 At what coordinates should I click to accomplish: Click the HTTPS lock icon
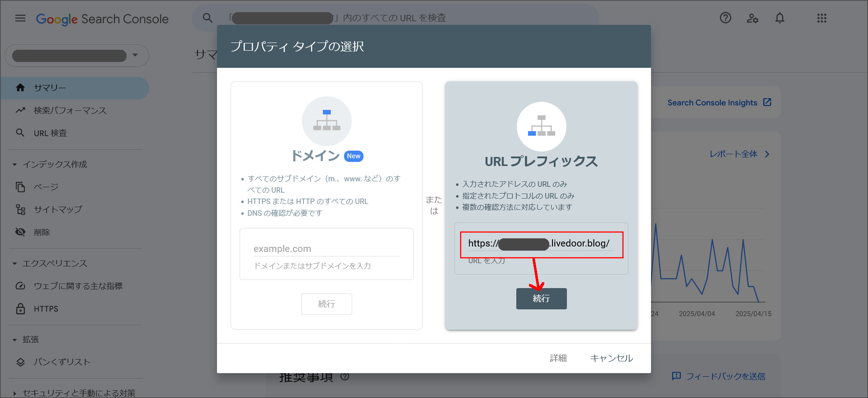[x=20, y=309]
